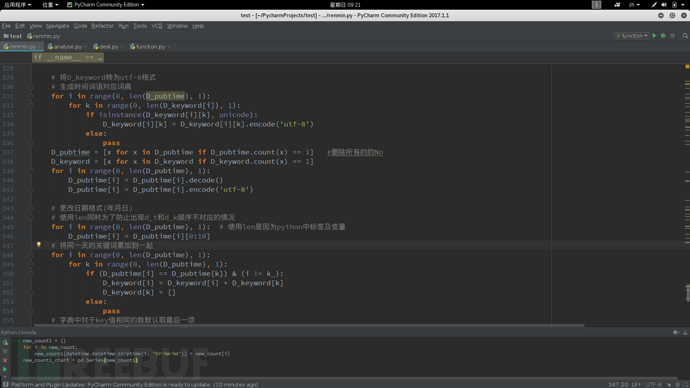Open the Code menu

click(x=80, y=26)
